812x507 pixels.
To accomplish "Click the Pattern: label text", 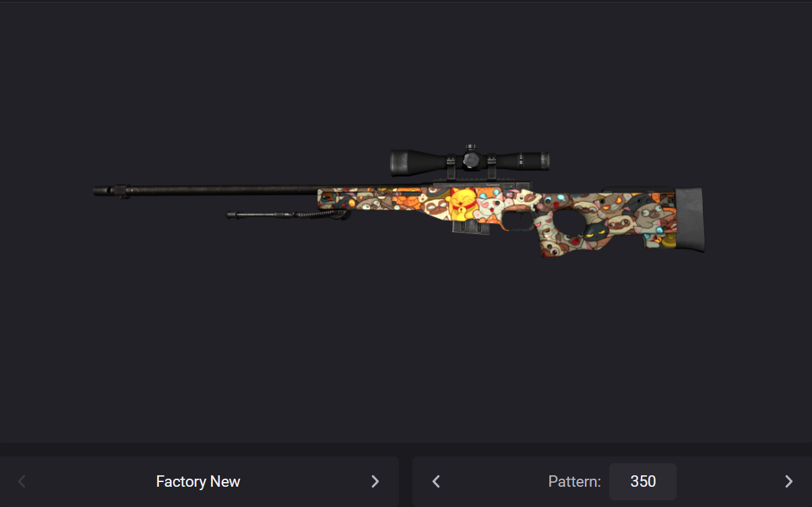I will click(574, 481).
